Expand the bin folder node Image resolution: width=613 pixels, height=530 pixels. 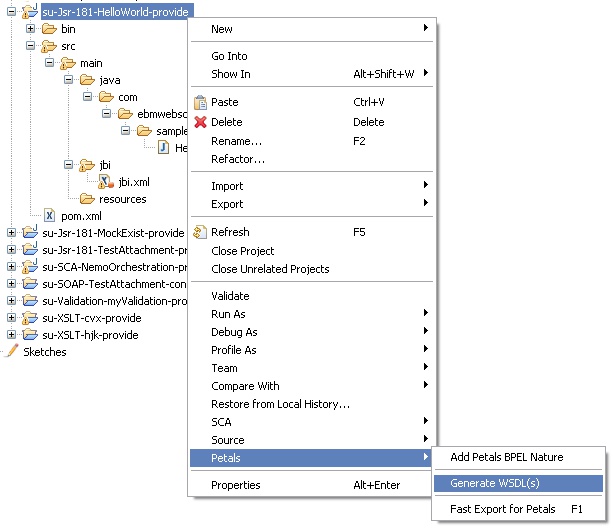(30, 29)
